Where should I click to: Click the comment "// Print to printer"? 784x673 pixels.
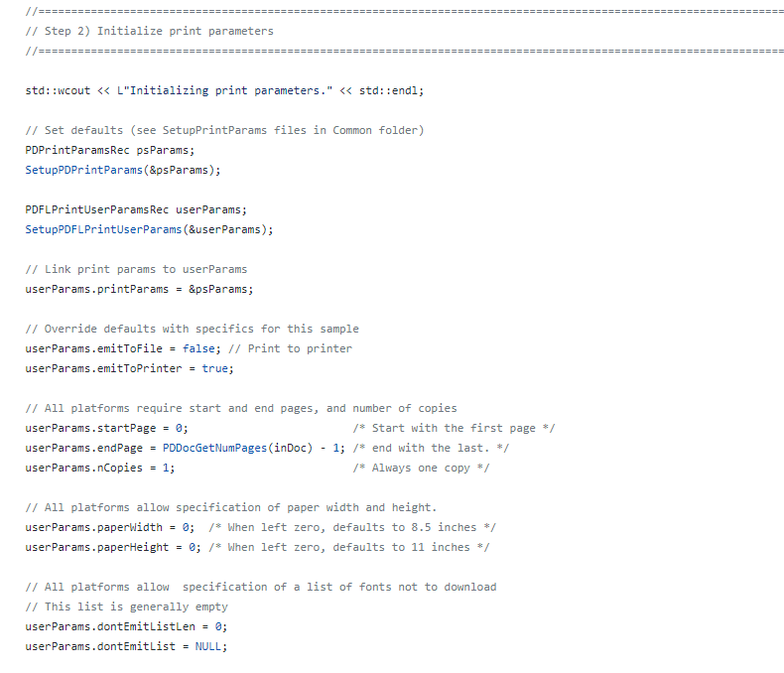[x=290, y=348]
